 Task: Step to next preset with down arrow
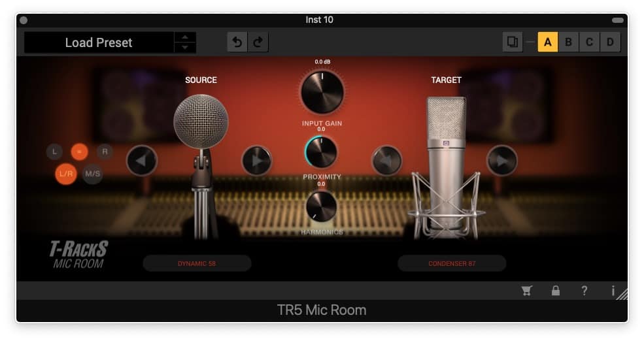pos(185,48)
